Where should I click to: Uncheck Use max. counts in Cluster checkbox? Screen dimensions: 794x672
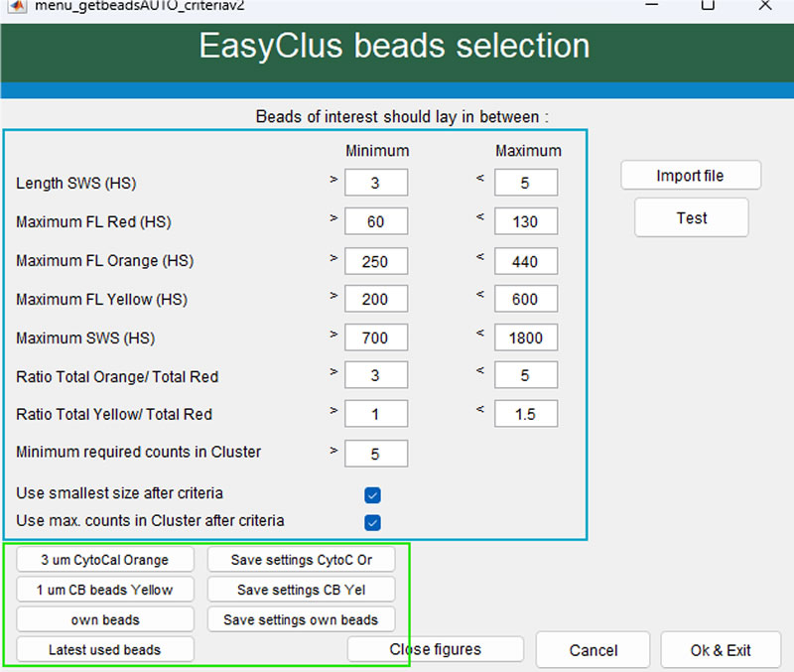coord(373,522)
